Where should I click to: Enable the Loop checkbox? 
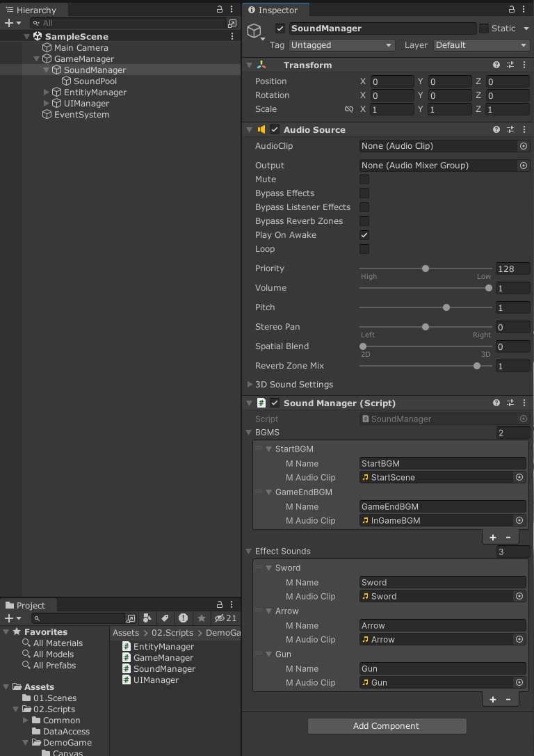364,249
